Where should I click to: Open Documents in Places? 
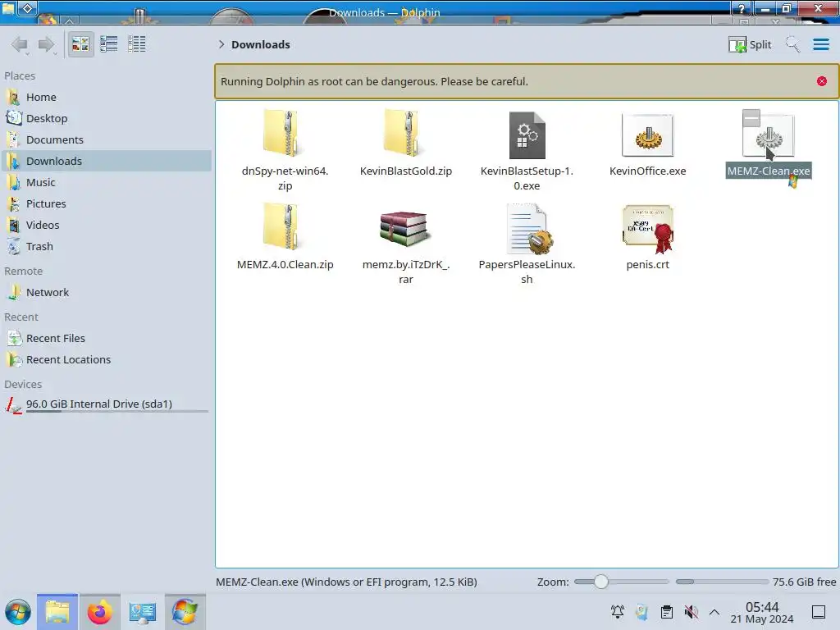pyautogui.click(x=106, y=139)
